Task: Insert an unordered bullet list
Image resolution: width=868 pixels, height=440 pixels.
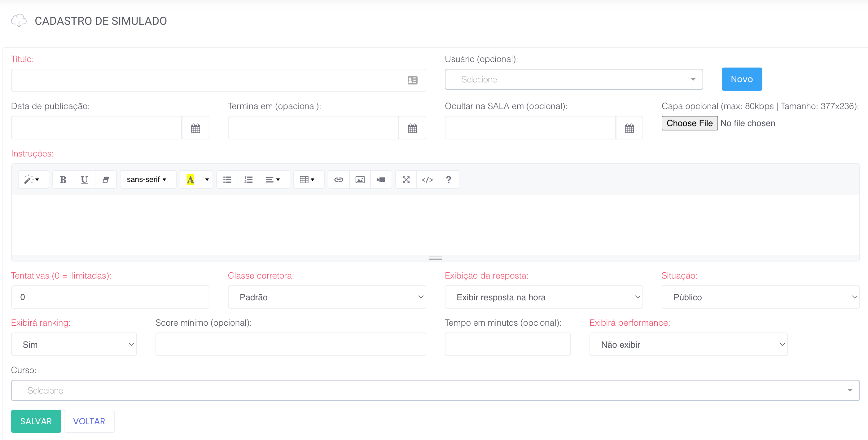Action: click(227, 180)
